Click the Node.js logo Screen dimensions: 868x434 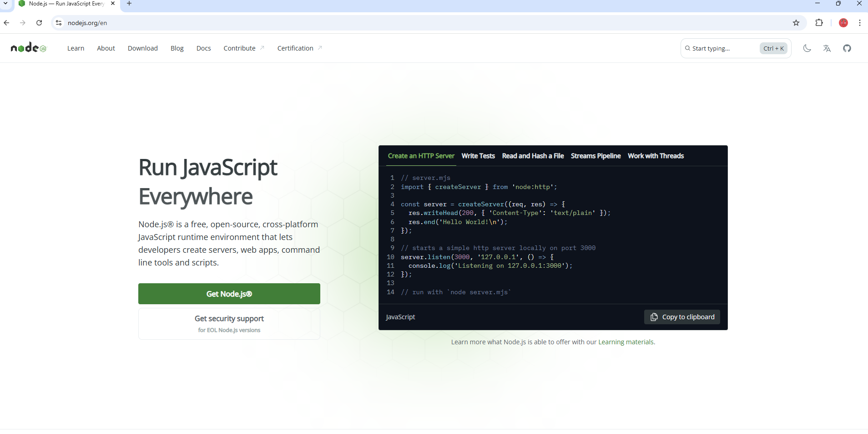[x=28, y=47]
